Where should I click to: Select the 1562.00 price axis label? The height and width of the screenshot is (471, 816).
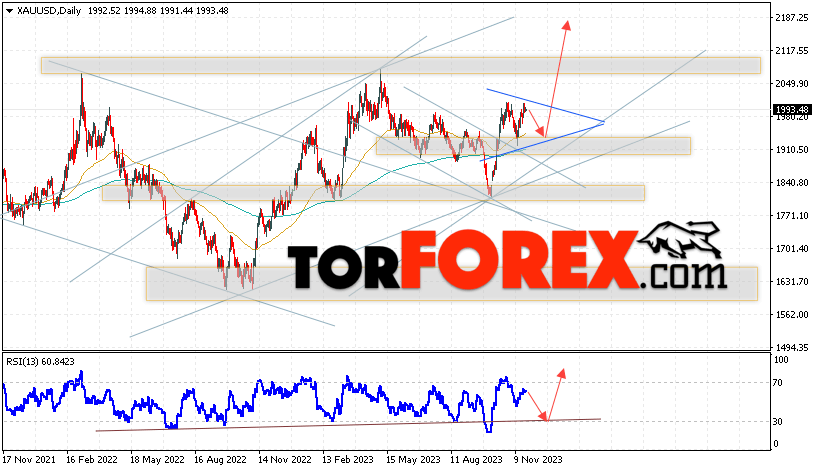[x=792, y=314]
